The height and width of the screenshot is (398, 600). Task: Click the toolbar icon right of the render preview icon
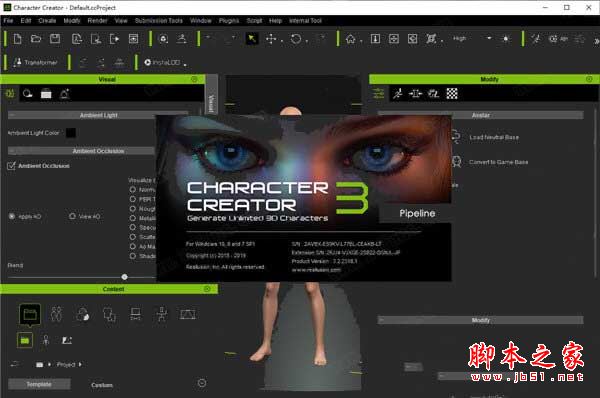click(x=163, y=39)
